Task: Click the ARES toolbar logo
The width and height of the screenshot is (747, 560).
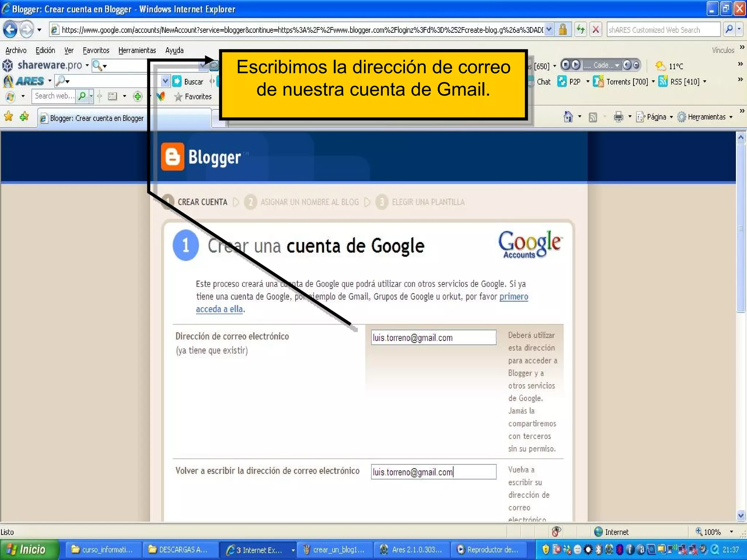Action: [x=24, y=81]
